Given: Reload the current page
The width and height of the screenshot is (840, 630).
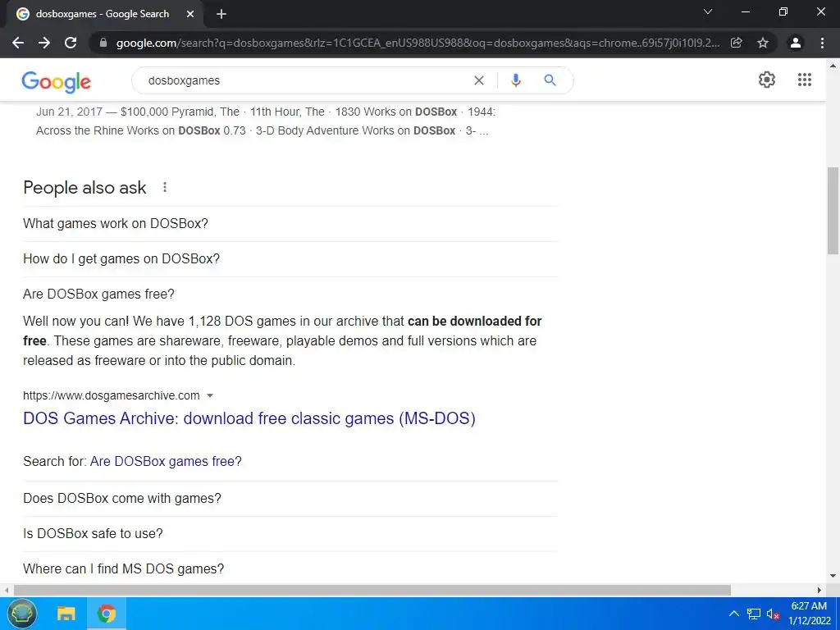Looking at the screenshot, I should click(x=71, y=43).
